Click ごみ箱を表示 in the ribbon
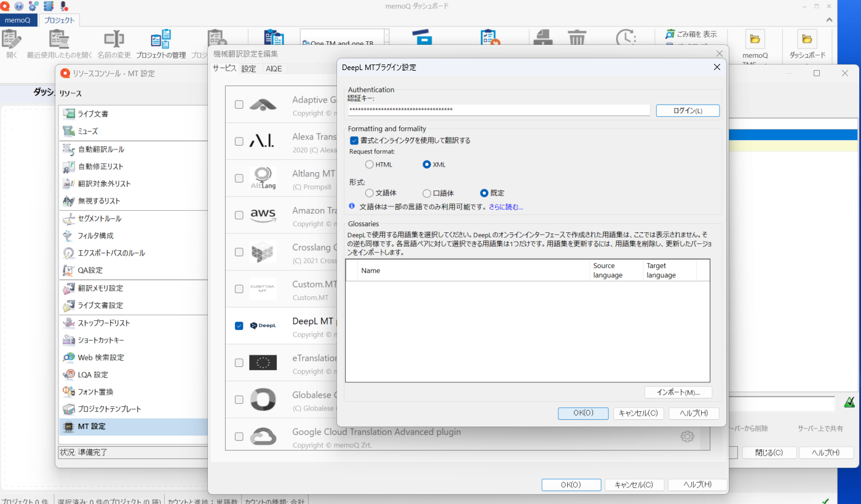 pos(691,34)
